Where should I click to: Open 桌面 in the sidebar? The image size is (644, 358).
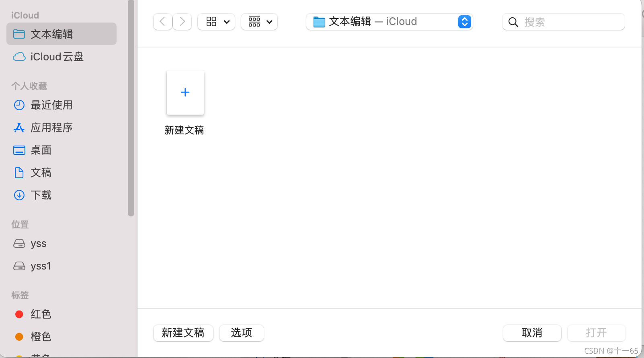[62, 150]
